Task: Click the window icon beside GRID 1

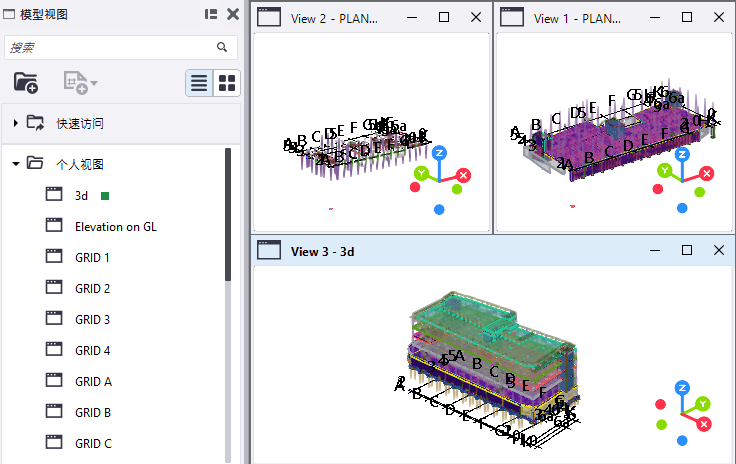Action: [54, 256]
